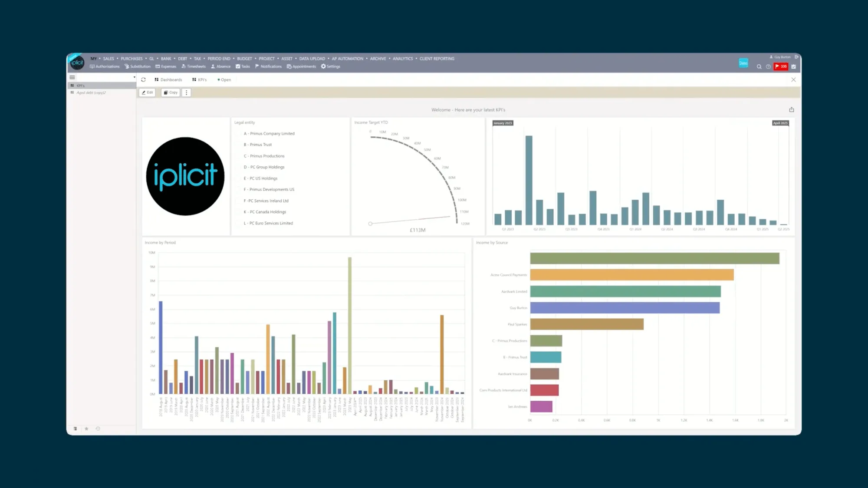This screenshot has height=488, width=868.
Task: Toggle the hamburger sidebar menu icon
Action: point(72,77)
